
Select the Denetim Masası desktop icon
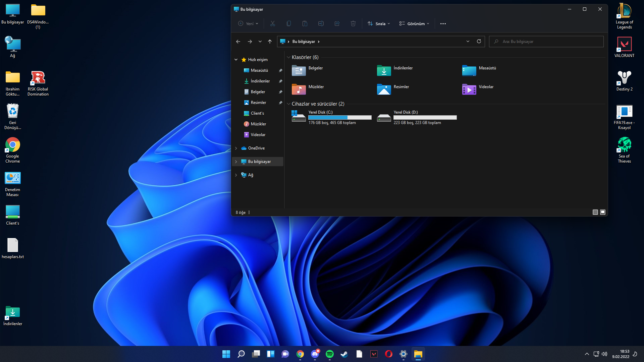click(x=13, y=184)
